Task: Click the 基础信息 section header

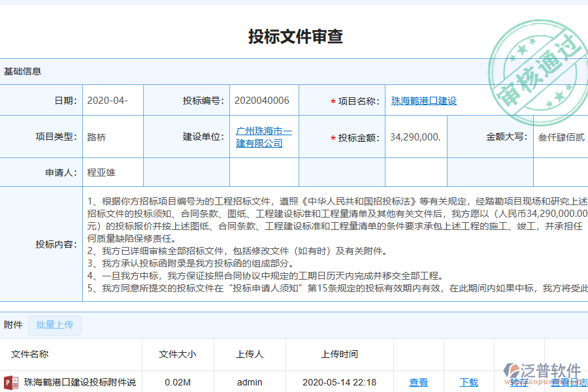Action: coord(21,71)
